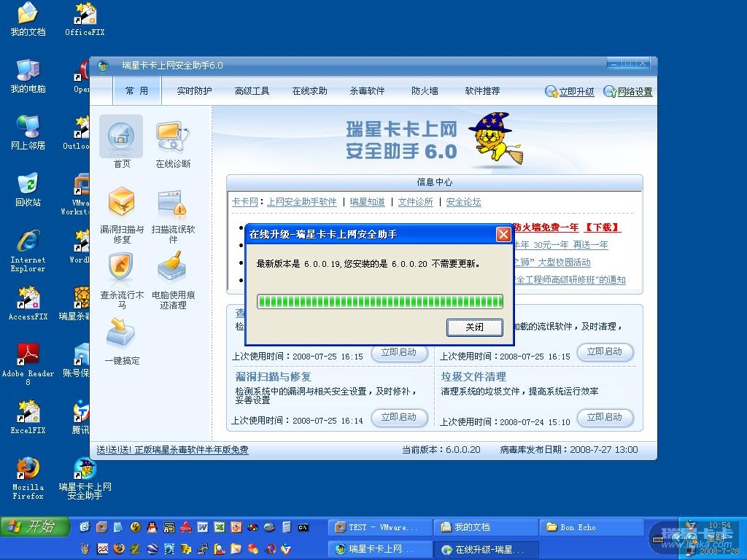Switch to Bon Echo taskbar button
Screen dimensions: 747x560
click(x=592, y=527)
